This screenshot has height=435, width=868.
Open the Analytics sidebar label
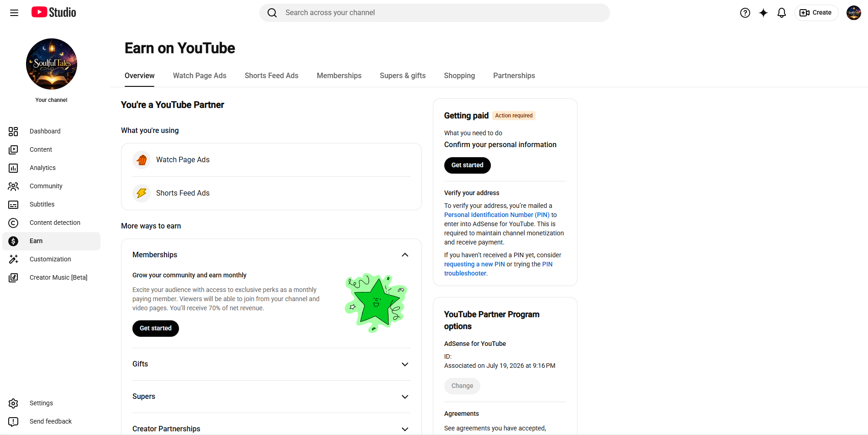click(x=42, y=168)
